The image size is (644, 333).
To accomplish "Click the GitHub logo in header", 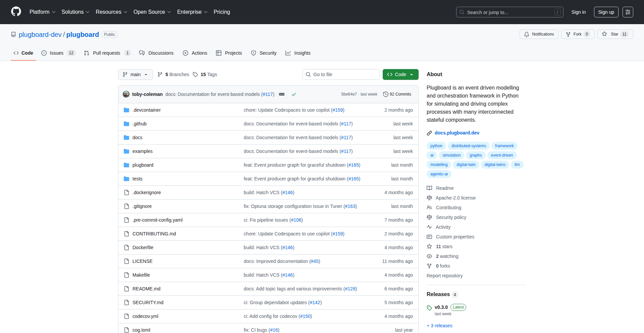I will click(x=16, y=12).
